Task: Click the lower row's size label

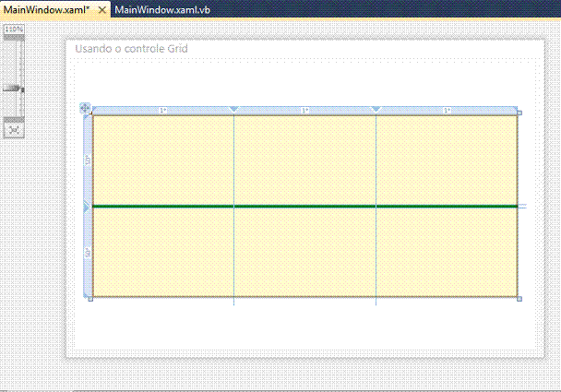Action: coord(88,253)
